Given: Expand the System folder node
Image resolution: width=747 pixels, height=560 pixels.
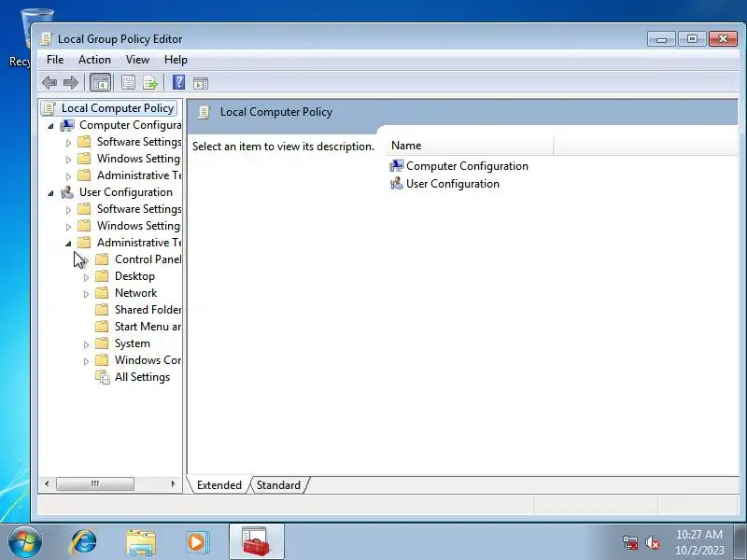Looking at the screenshot, I should point(86,344).
